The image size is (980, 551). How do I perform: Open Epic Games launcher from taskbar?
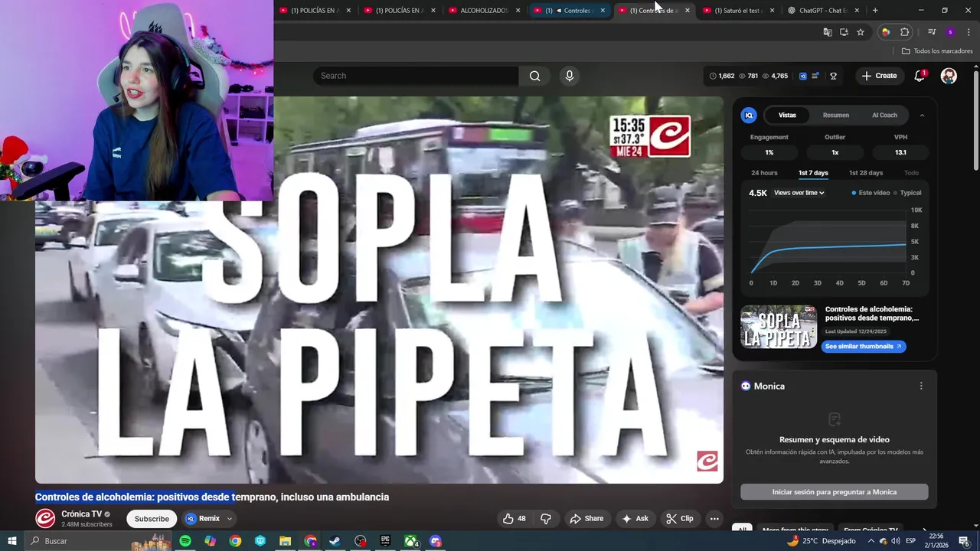coord(385,541)
